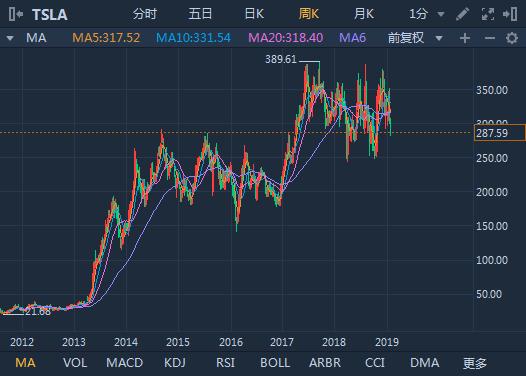This screenshot has height=376, width=526.
Task: Select the 分时 intraday tab
Action: [x=145, y=14]
